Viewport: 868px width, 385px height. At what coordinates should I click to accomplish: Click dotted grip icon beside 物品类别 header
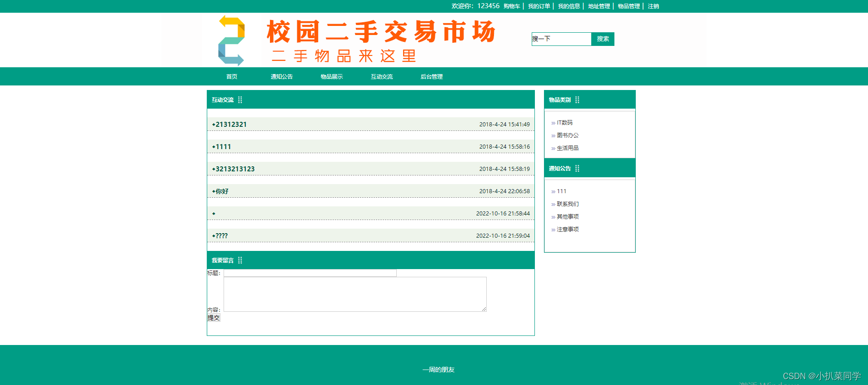[577, 100]
